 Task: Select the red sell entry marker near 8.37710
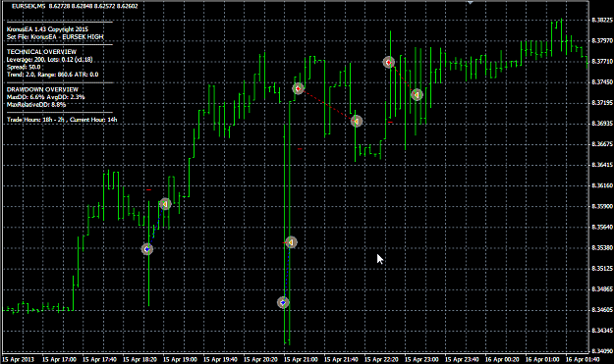tap(388, 62)
